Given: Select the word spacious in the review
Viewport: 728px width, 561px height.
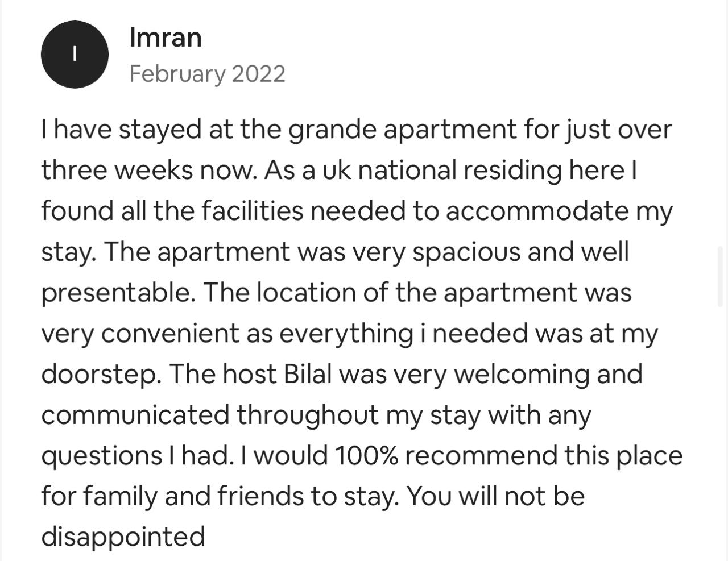Looking at the screenshot, I should [x=466, y=252].
